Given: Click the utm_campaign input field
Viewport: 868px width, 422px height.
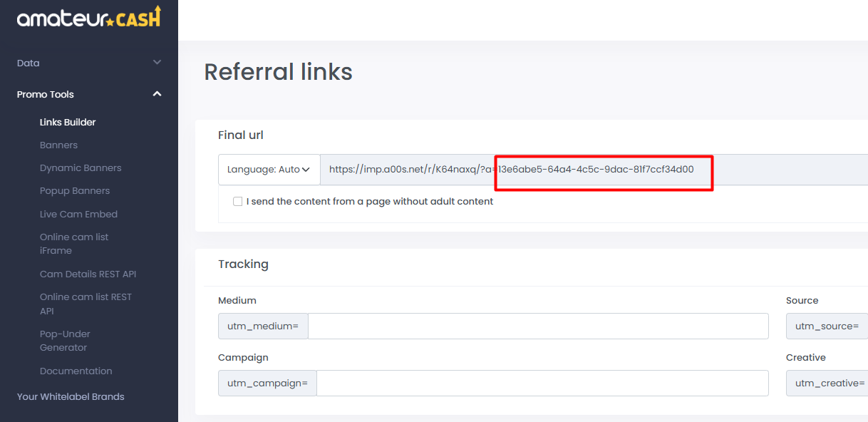Looking at the screenshot, I should tap(542, 383).
